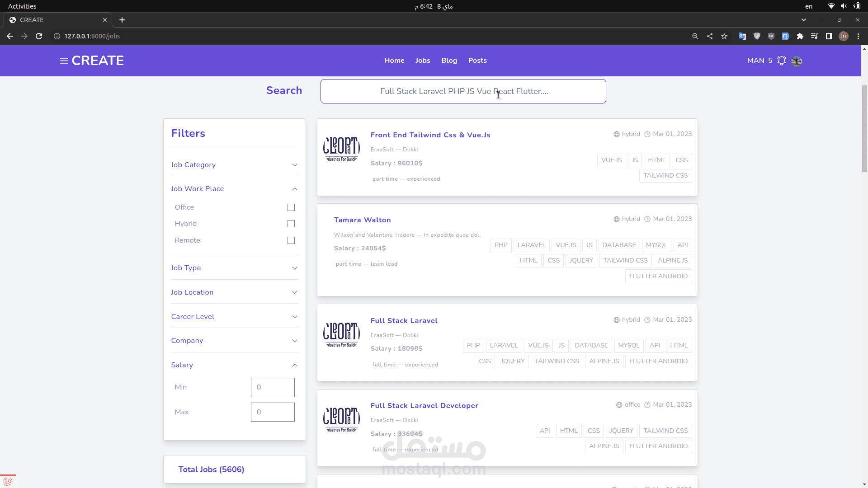Screen dimensions: 868x488
Task: Enable the Hybrid work place filter
Action: coord(291,224)
